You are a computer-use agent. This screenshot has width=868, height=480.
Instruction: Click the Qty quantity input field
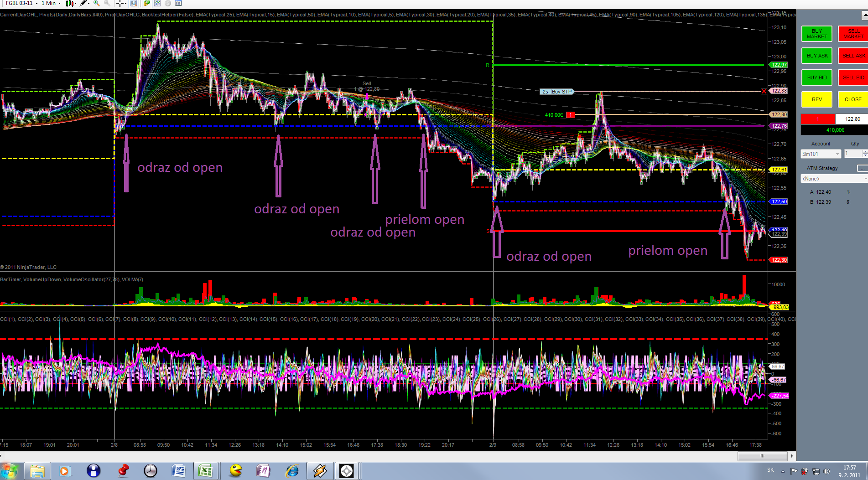(x=853, y=154)
